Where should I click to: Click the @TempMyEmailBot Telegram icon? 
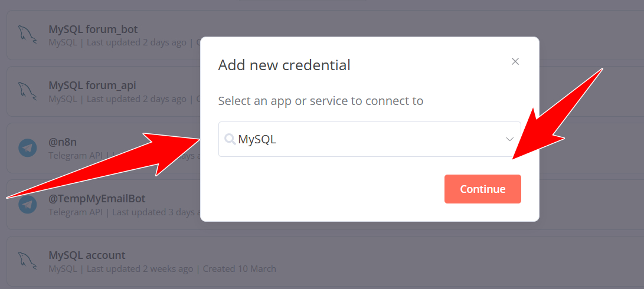point(27,205)
